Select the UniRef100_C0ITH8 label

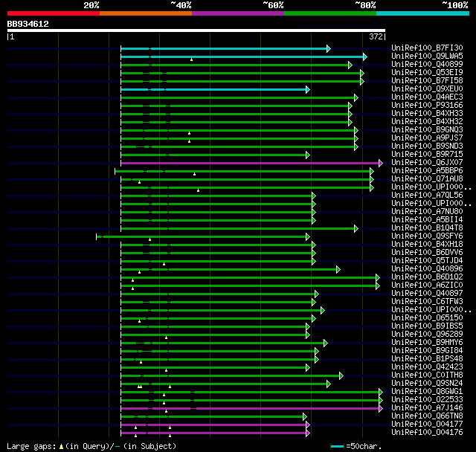[427, 375]
